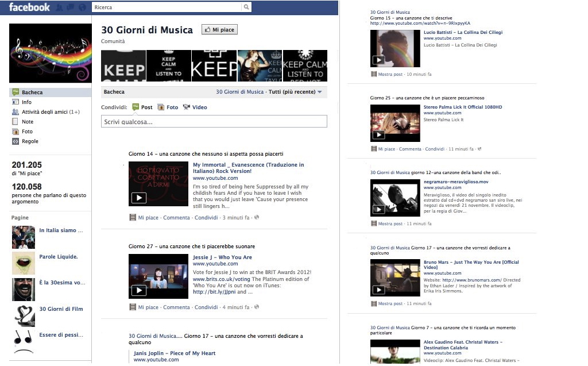Open Alex Gaudino Destination Calabria link

tap(463, 345)
